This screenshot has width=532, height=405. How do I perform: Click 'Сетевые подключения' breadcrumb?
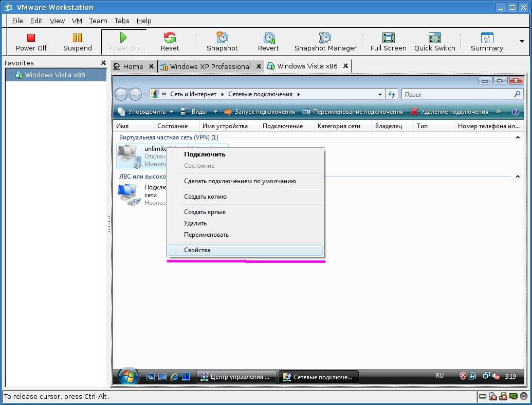coord(260,94)
